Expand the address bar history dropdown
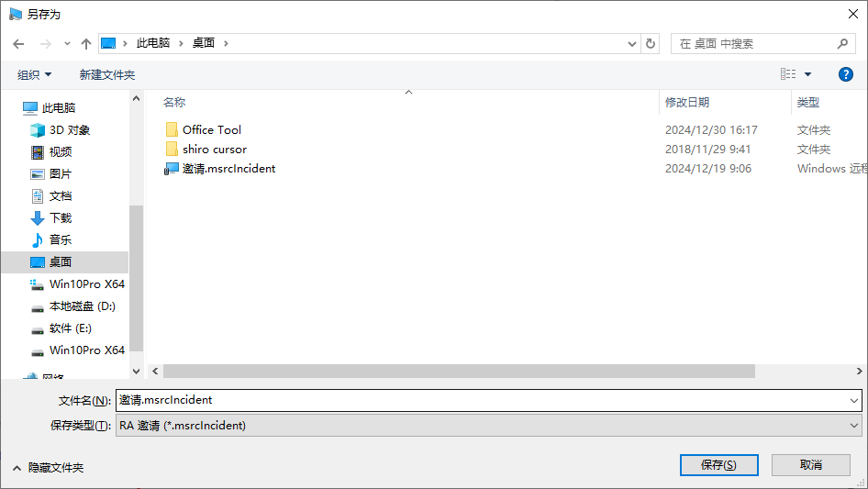 point(632,43)
